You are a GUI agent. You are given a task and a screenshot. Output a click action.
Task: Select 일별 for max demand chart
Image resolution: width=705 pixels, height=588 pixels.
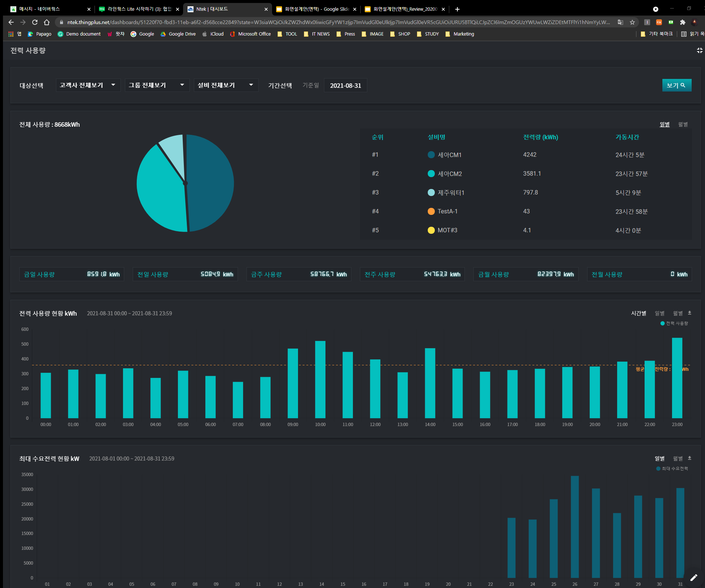(x=659, y=458)
